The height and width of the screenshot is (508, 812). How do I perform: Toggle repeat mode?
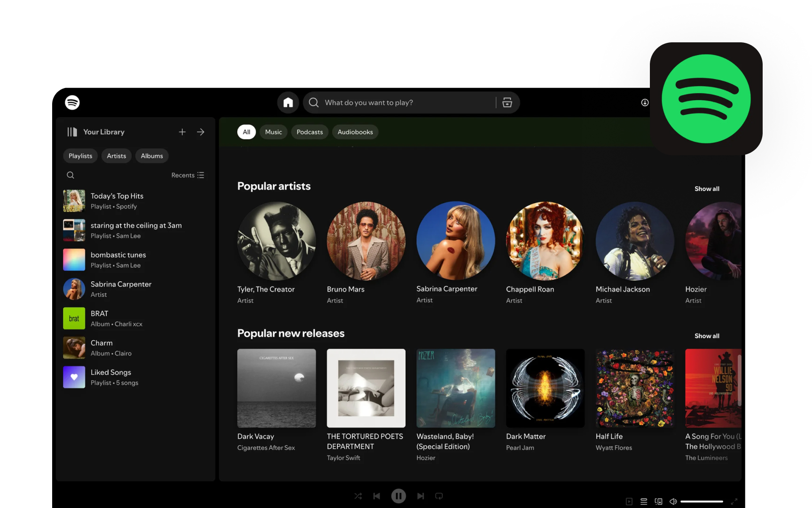click(x=439, y=496)
